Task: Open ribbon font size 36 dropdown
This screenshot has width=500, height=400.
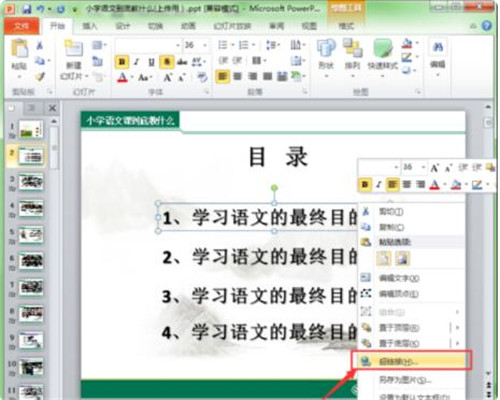Action: pyautogui.click(x=205, y=45)
